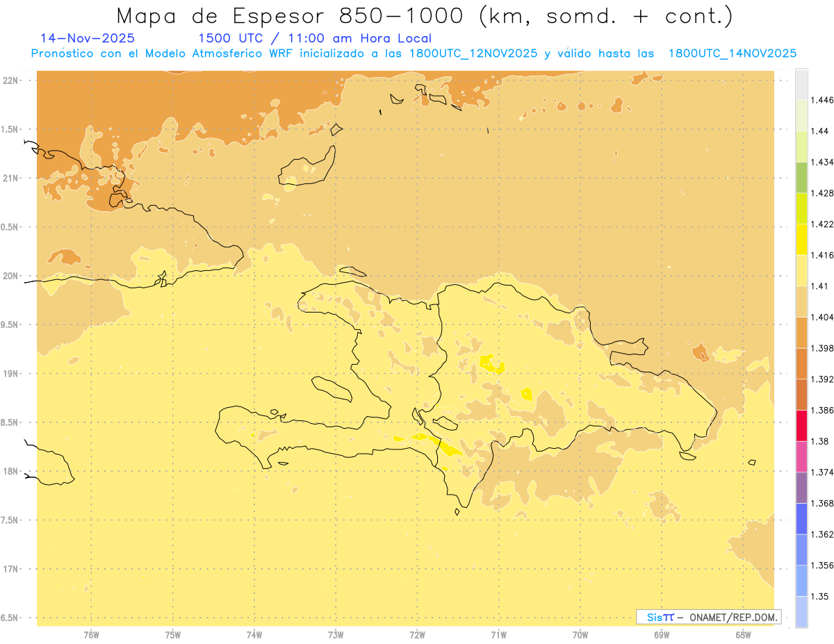
Task: Click the 21N latitude label
Action: (10, 179)
